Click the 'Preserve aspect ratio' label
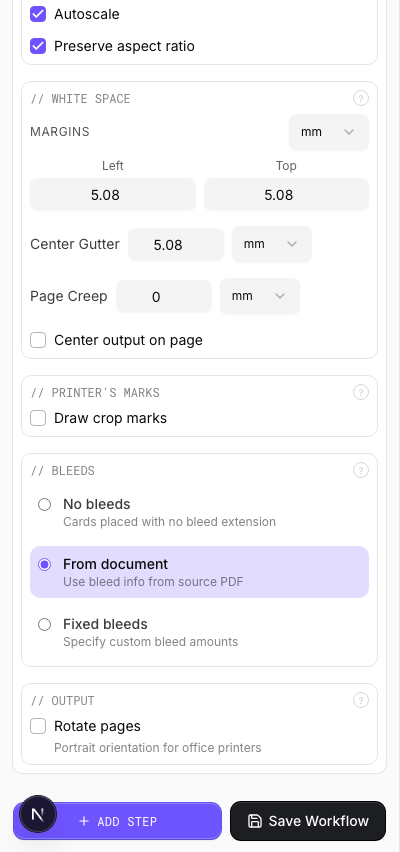Image resolution: width=400 pixels, height=852 pixels. (124, 46)
